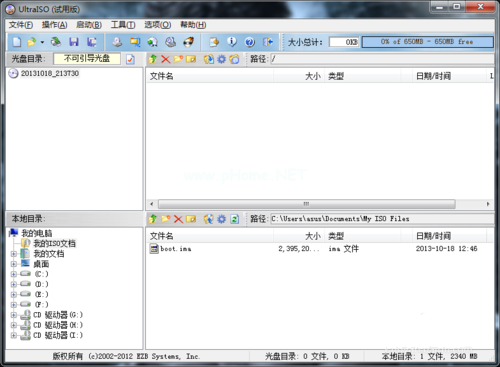Sort the local file list by 大小 column

299,236
